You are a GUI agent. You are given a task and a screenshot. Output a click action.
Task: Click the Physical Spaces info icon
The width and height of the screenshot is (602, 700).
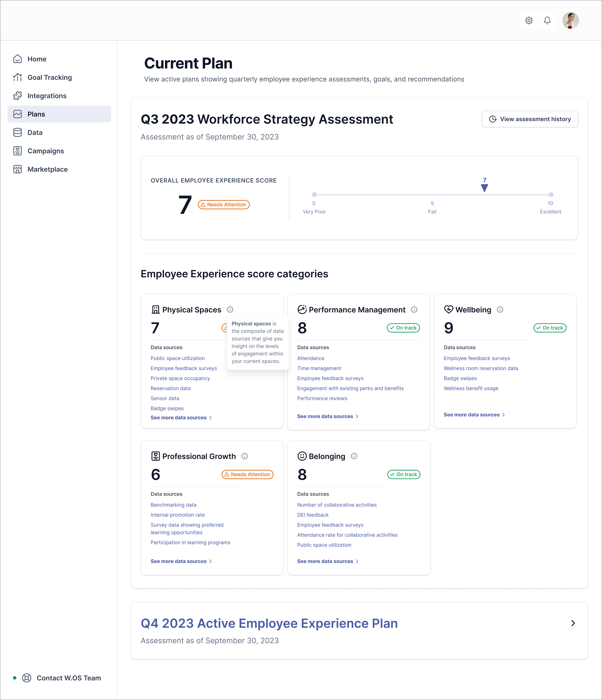coord(230,309)
